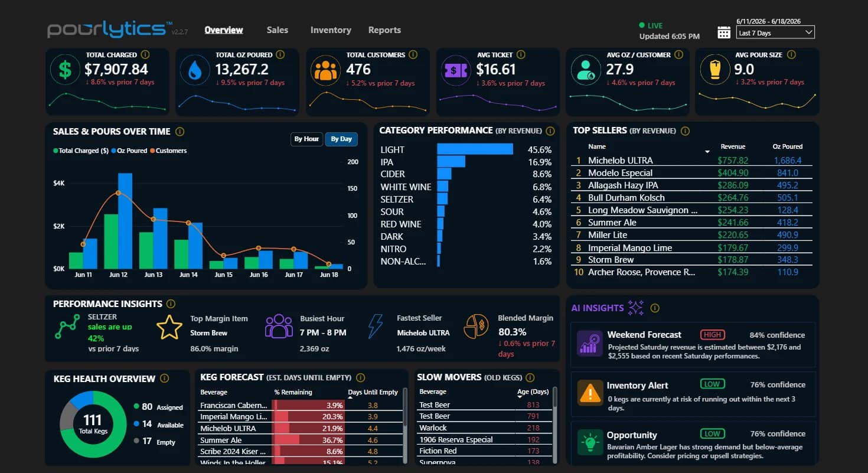Click the Jun 12 blue Oz Poured bar

tap(125, 221)
